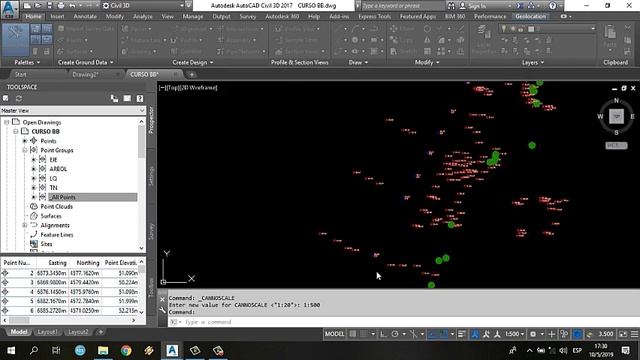640x360 pixels.
Task: Click the Points node icon in Prospector tree
Action: pos(34,140)
